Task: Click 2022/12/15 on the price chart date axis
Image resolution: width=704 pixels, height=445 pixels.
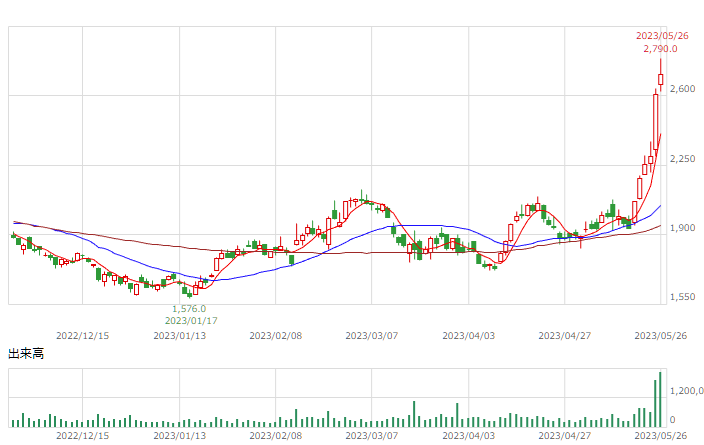Action: coord(83,336)
